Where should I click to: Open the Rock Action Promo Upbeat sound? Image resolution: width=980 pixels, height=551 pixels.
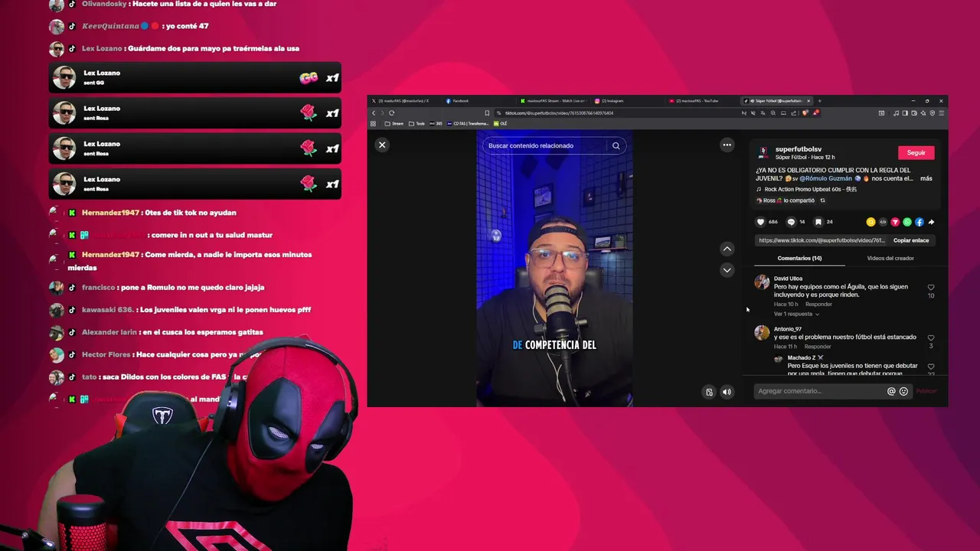click(810, 189)
